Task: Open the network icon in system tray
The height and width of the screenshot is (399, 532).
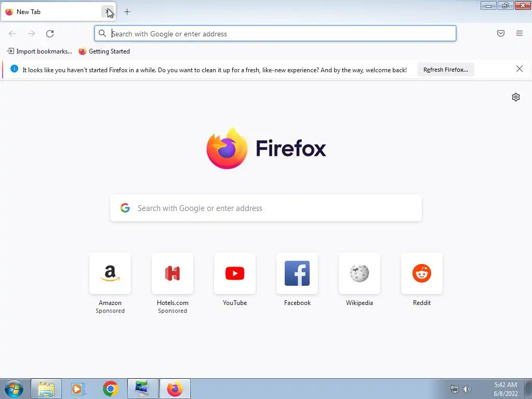Action: tap(454, 389)
